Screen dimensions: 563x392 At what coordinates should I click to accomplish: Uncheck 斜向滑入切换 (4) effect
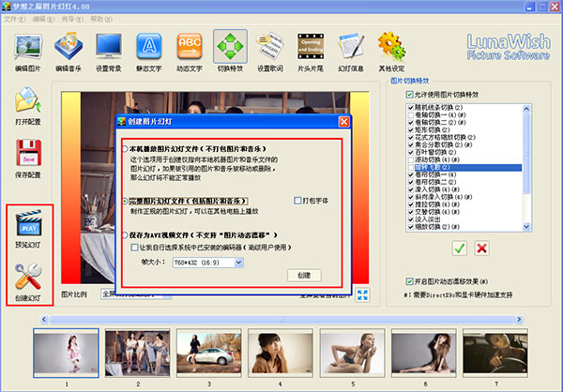[x=411, y=197]
